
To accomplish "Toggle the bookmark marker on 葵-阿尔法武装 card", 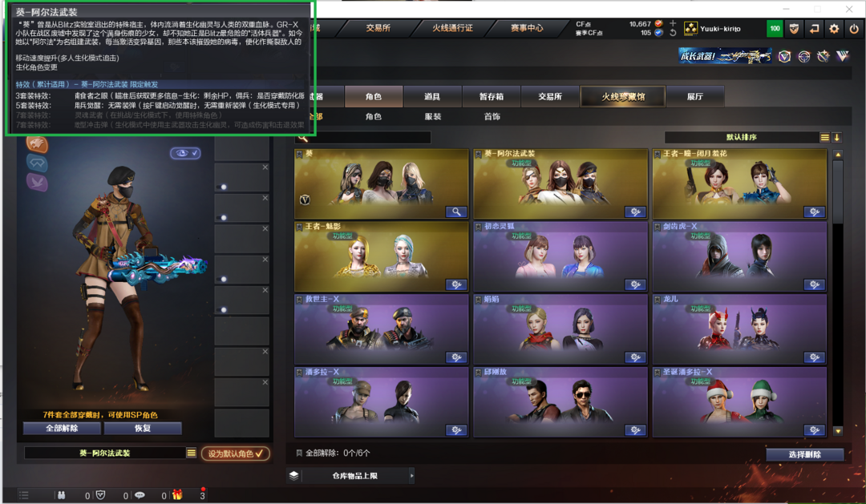I will [478, 154].
